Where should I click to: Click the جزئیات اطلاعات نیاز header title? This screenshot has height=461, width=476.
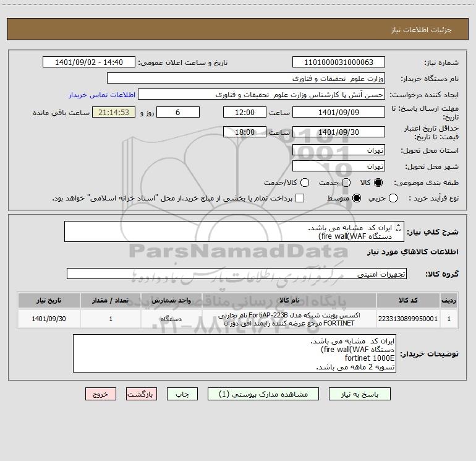[421, 30]
